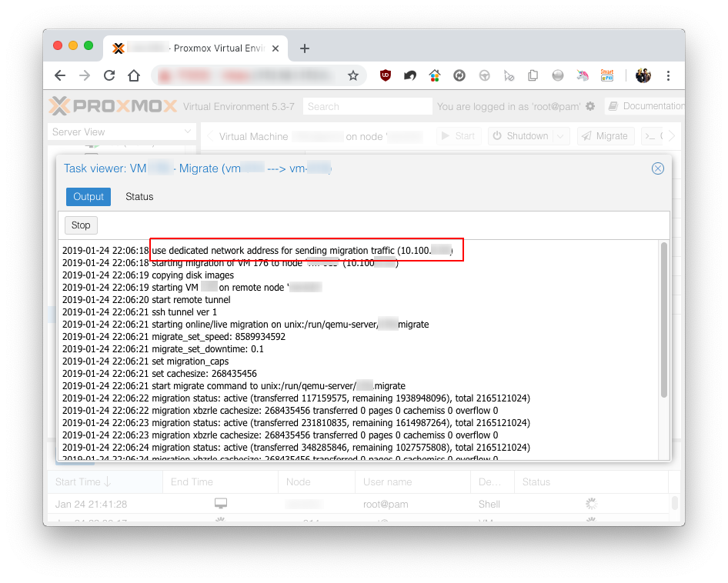
Task: Open the Smart extension icon
Action: click(607, 75)
